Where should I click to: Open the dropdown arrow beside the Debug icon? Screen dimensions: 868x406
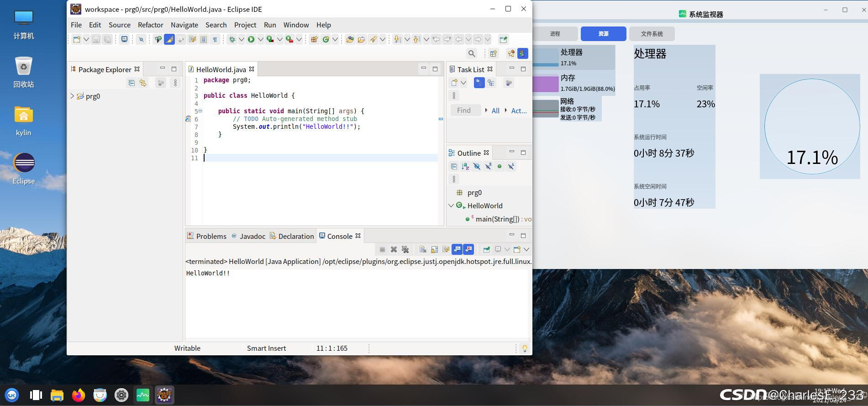(x=241, y=40)
